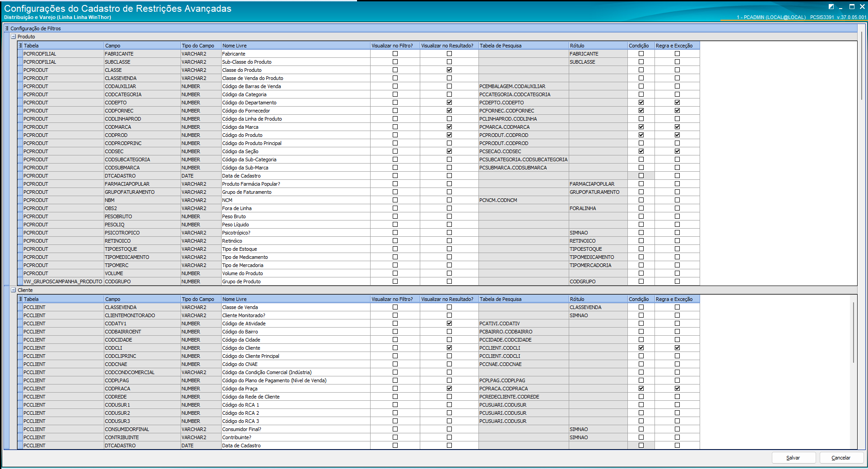The width and height of the screenshot is (868, 469).
Task: Toggle Visualizar no Resultado for CODATV1 row
Action: [x=449, y=324]
